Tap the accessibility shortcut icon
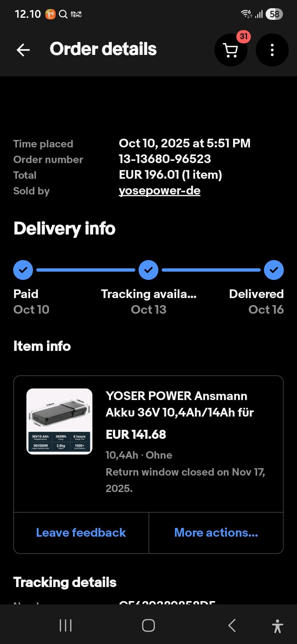 coord(278,626)
